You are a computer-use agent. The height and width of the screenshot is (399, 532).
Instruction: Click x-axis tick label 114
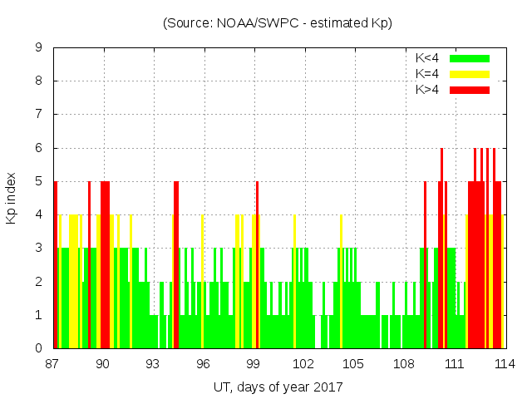504,363
